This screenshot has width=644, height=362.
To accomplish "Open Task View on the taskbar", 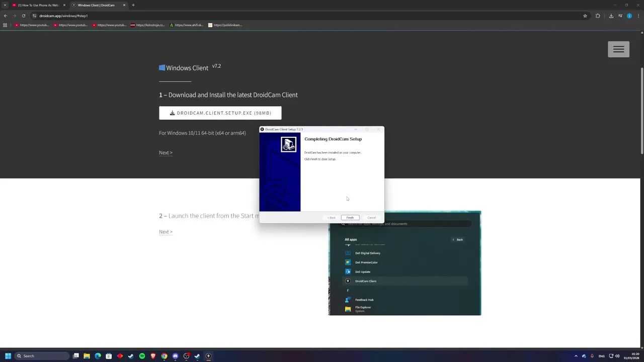I will (x=76, y=356).
